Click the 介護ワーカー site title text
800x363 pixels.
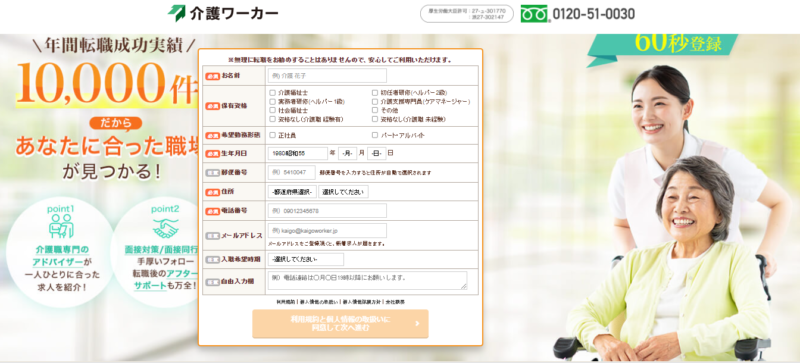pyautogui.click(x=234, y=14)
